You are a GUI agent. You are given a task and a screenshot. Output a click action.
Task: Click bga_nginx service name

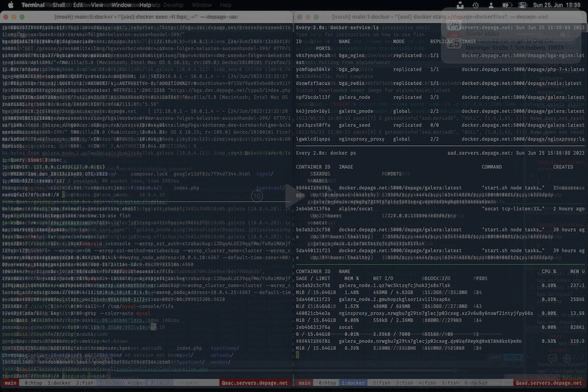point(351,55)
